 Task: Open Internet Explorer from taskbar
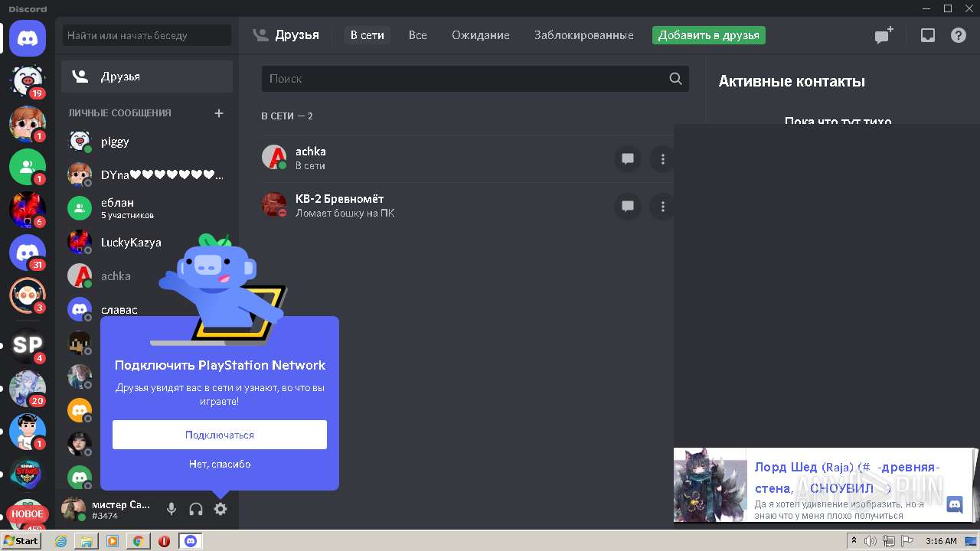click(61, 541)
